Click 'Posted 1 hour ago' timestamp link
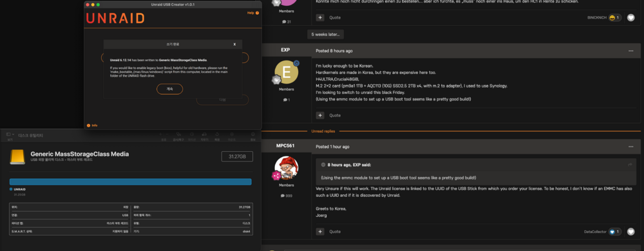644x251 pixels. tap(333, 147)
